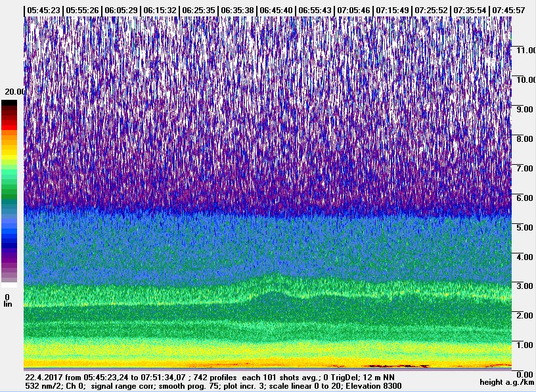Click the 6.00 height axis label
The image size is (536, 392).
(525, 198)
